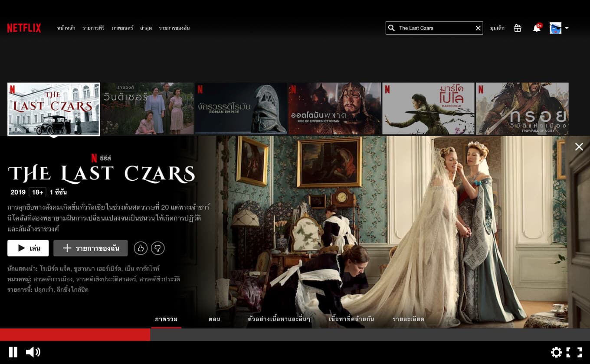Click the red playback progress bar

click(x=75, y=335)
